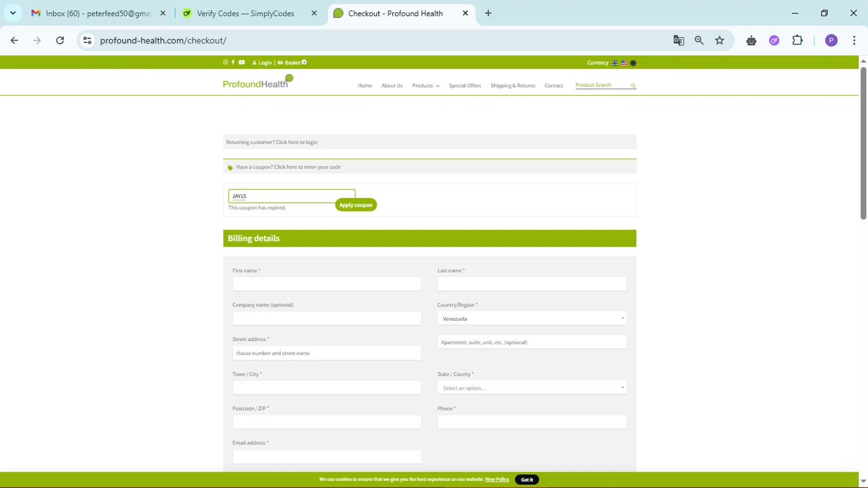This screenshot has height=488, width=868.
Task: Click the translate page icon
Action: tap(679, 41)
